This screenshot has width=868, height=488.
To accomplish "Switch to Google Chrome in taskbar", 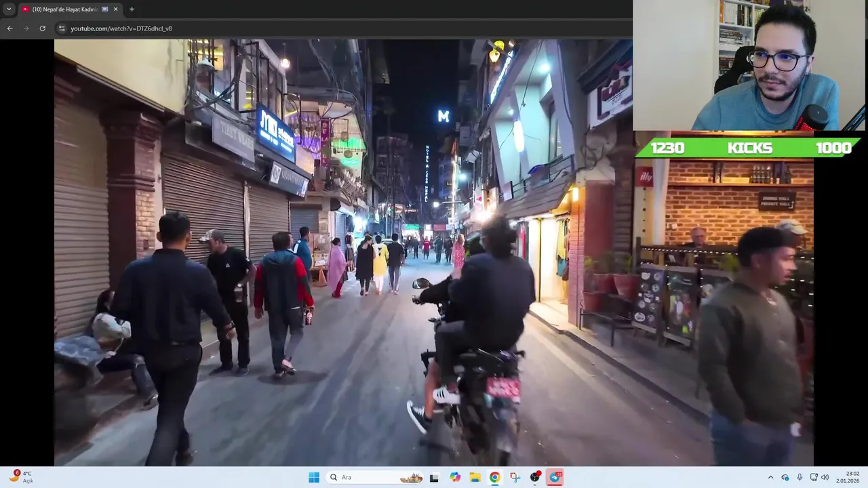I will pyautogui.click(x=495, y=477).
